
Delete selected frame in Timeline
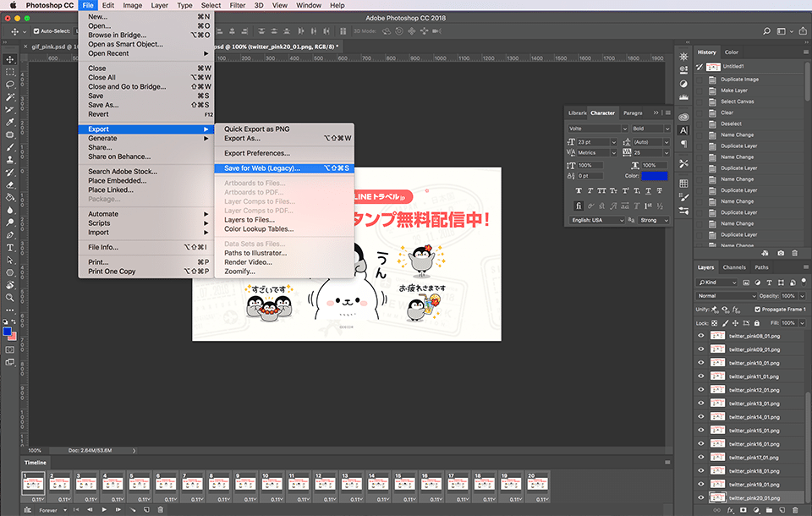click(x=160, y=510)
